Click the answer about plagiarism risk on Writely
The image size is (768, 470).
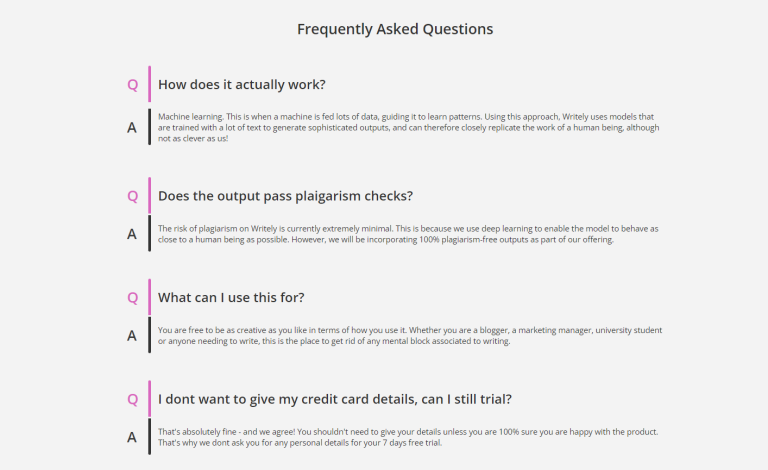[x=408, y=234]
